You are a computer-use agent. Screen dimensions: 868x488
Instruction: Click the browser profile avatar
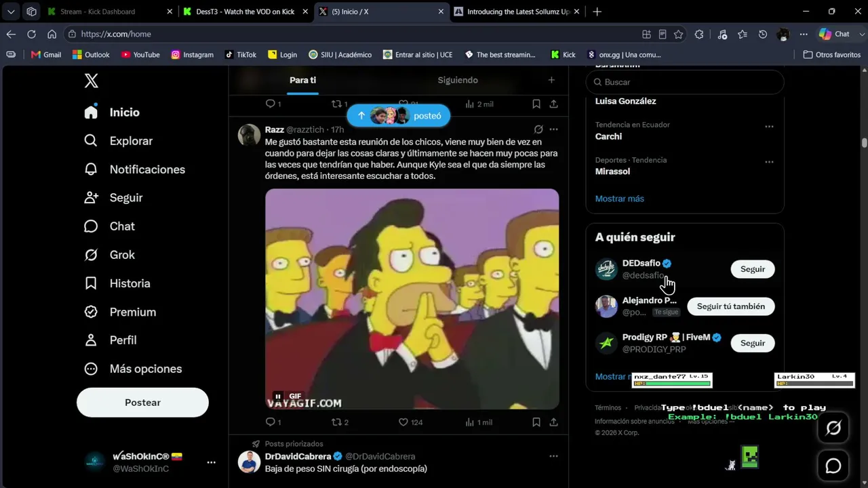783,34
